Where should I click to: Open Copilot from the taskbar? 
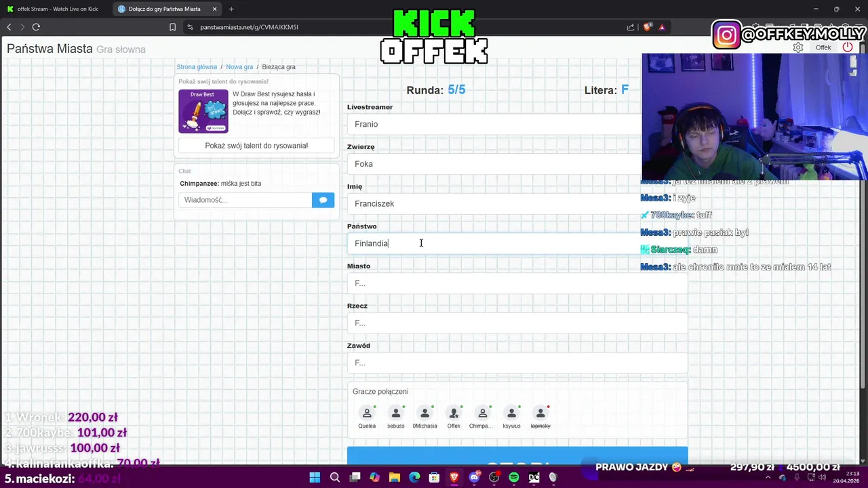tap(374, 478)
